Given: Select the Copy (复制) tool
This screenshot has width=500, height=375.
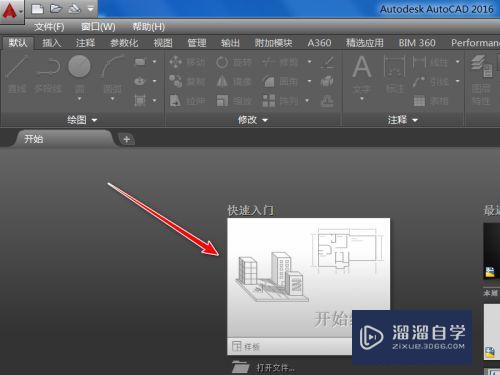Looking at the screenshot, I should pos(187,81).
